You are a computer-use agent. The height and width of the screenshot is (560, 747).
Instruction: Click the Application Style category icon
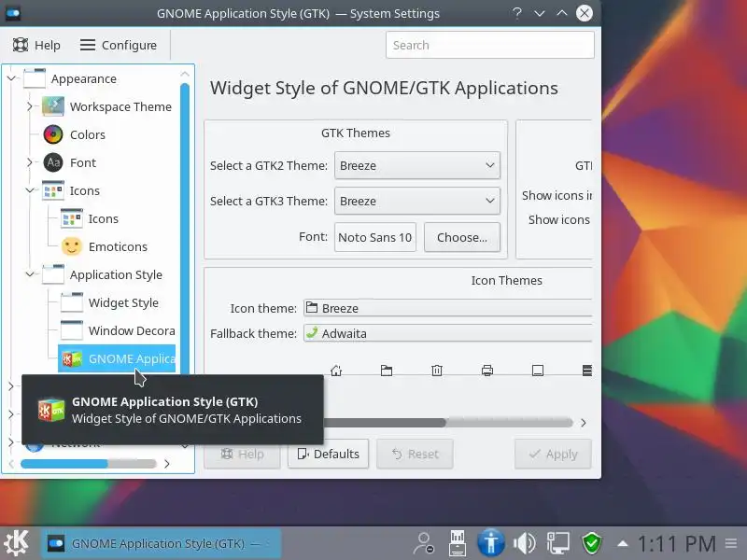point(53,274)
